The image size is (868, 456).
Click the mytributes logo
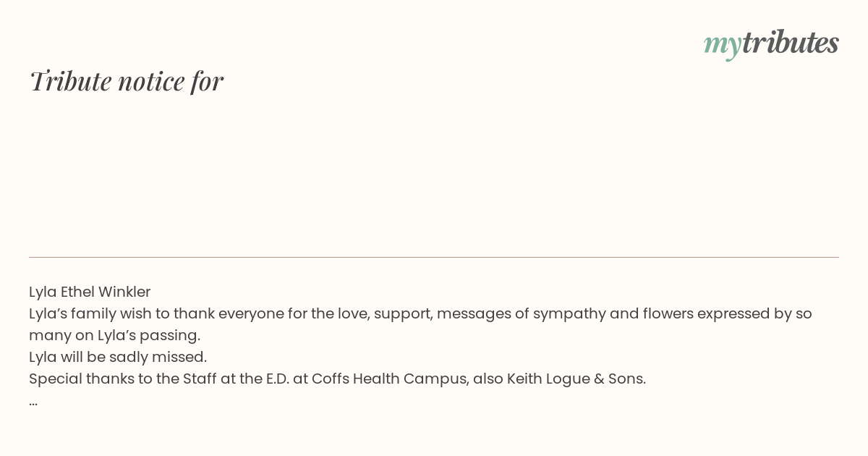[771, 43]
